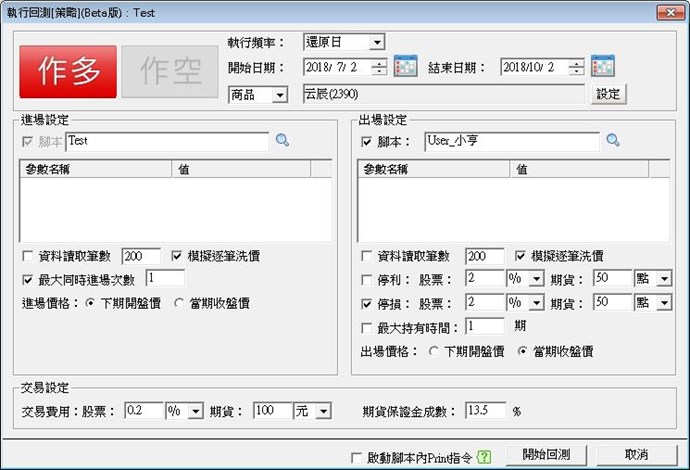690x470 pixels.
Task: Click the entry script search magnifier icon
Action: click(282, 142)
